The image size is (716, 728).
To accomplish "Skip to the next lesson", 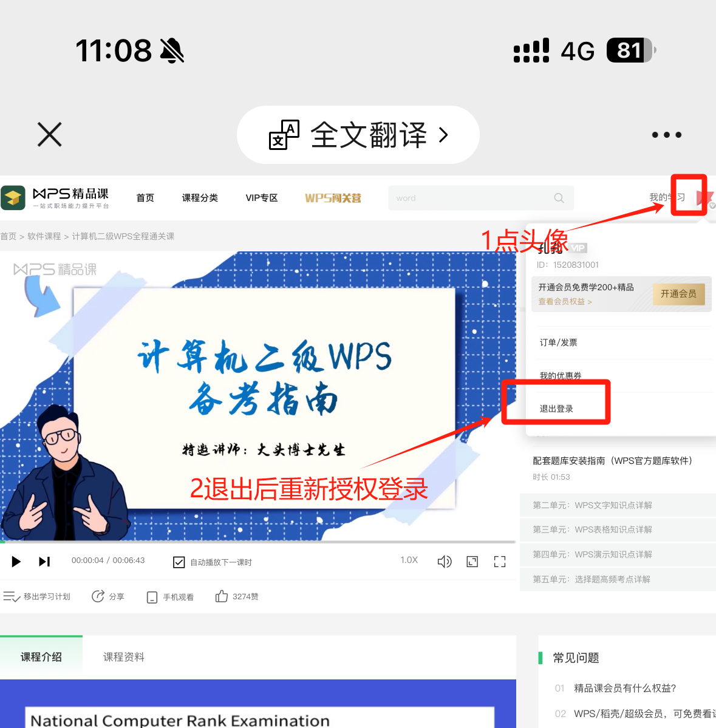I will [x=44, y=562].
